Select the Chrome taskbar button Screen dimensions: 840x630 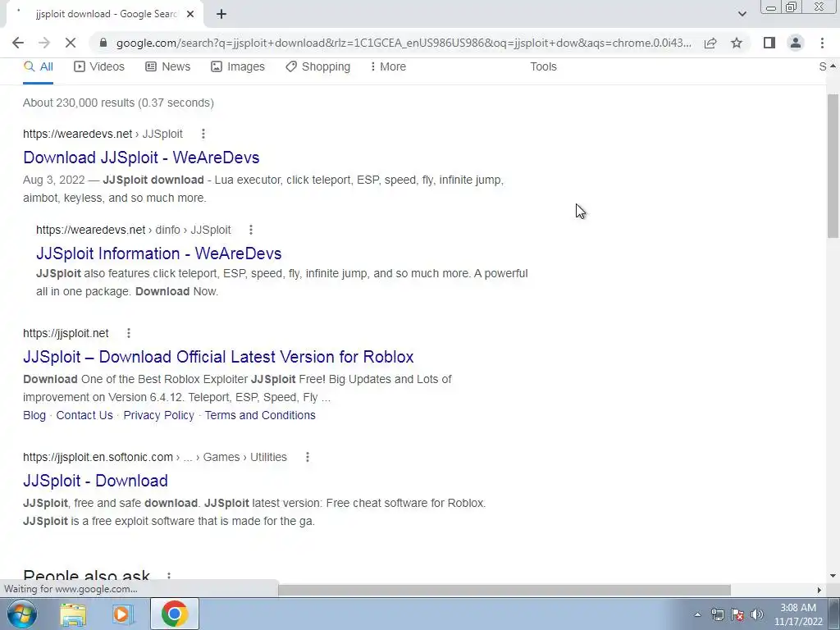(174, 614)
